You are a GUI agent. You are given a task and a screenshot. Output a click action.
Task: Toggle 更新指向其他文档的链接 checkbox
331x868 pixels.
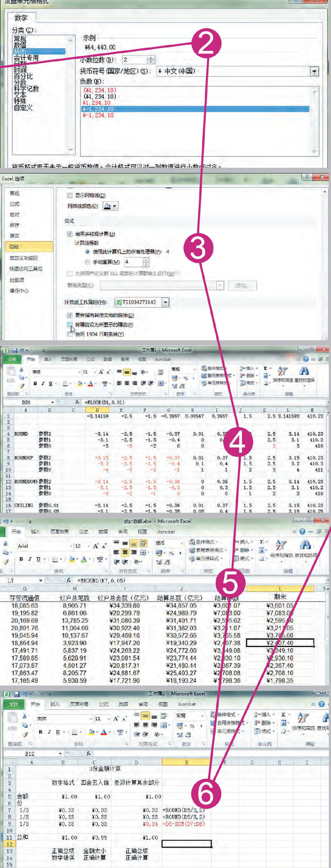pos(70,315)
